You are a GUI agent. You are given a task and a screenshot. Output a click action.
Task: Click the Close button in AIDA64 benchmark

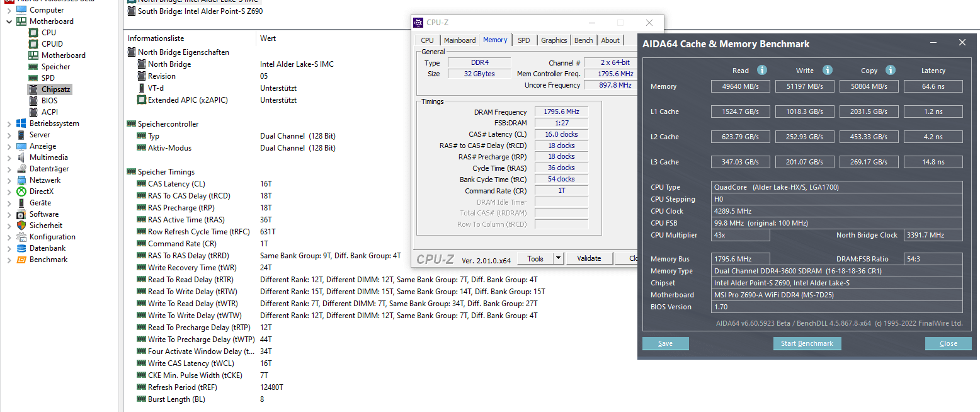click(948, 343)
